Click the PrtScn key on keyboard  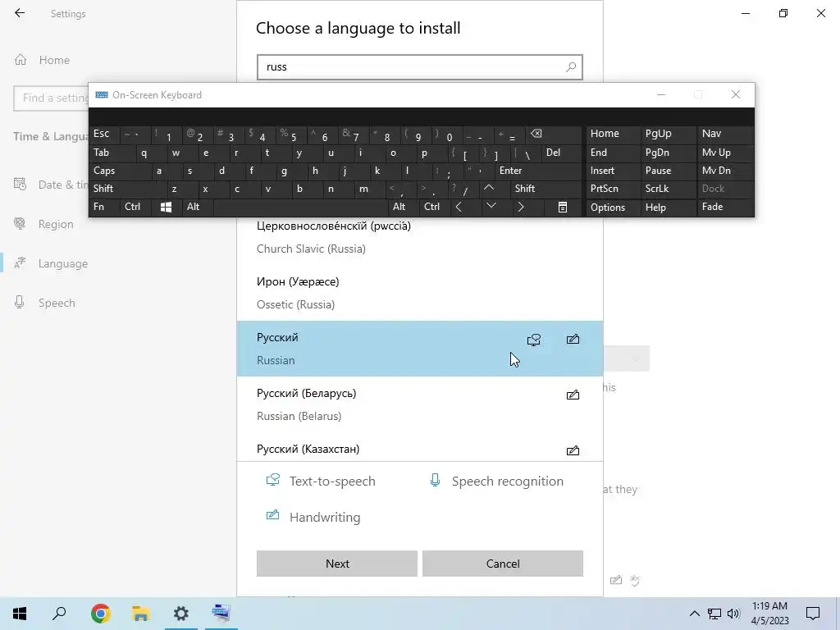[613, 189]
